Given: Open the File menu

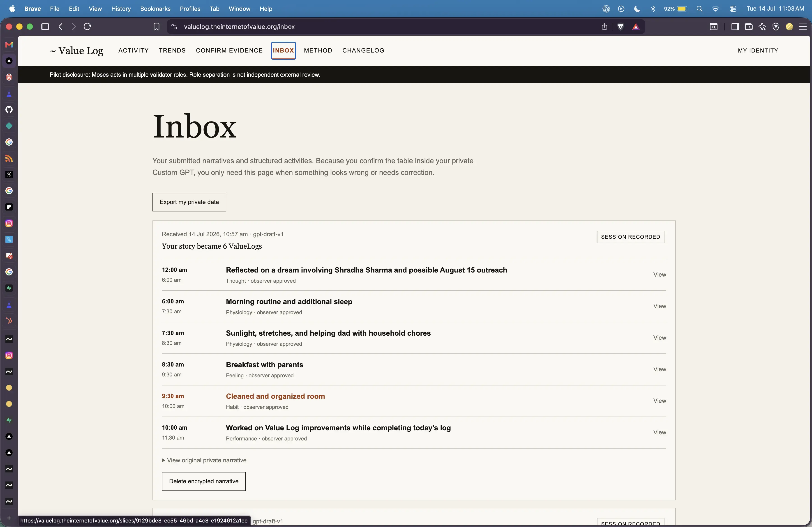Looking at the screenshot, I should click(x=55, y=9).
